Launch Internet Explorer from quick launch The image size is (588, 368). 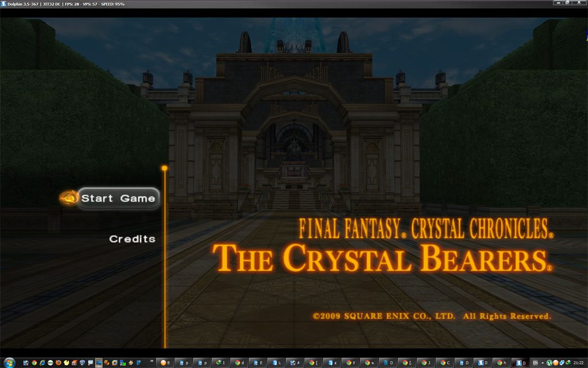pos(42,363)
